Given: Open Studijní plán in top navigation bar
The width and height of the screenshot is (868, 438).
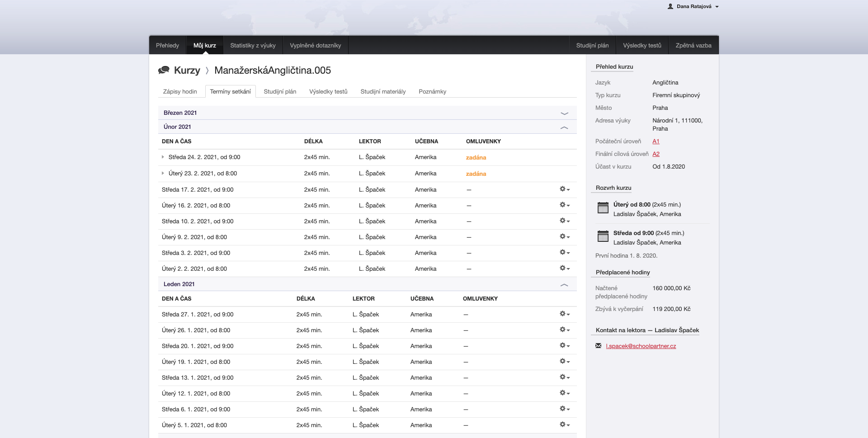Looking at the screenshot, I should [x=592, y=45].
